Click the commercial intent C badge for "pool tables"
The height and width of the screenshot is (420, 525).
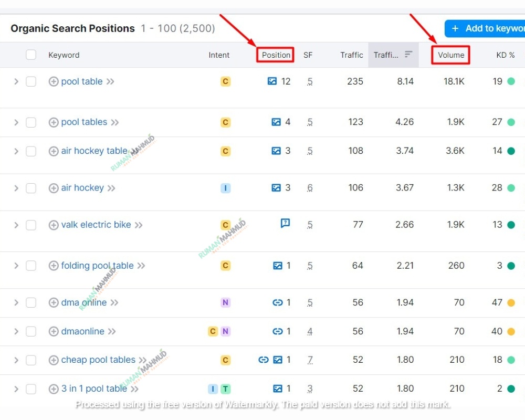coord(225,122)
